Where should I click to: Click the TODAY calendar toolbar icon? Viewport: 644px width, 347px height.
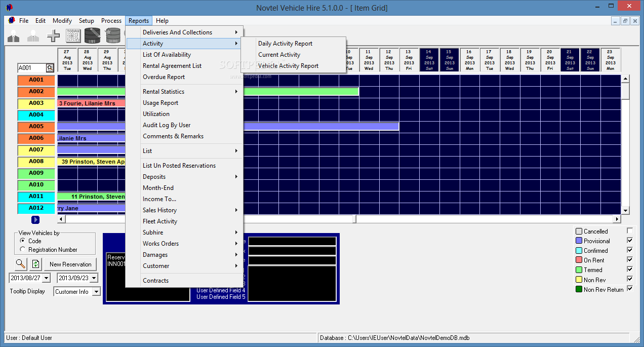point(73,36)
